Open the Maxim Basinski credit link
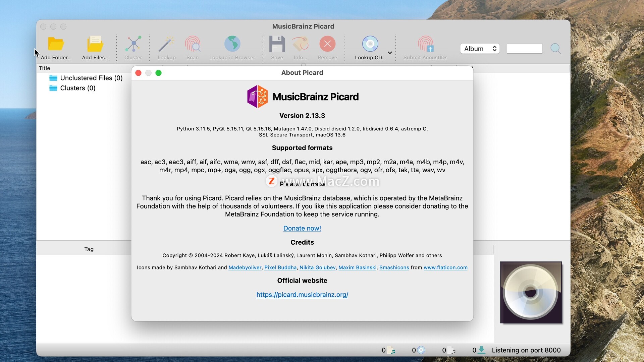The width and height of the screenshot is (644, 362). 358,267
